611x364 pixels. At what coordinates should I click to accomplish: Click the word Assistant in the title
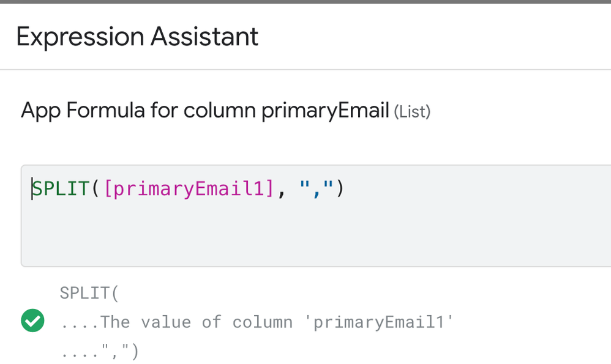[x=204, y=37]
